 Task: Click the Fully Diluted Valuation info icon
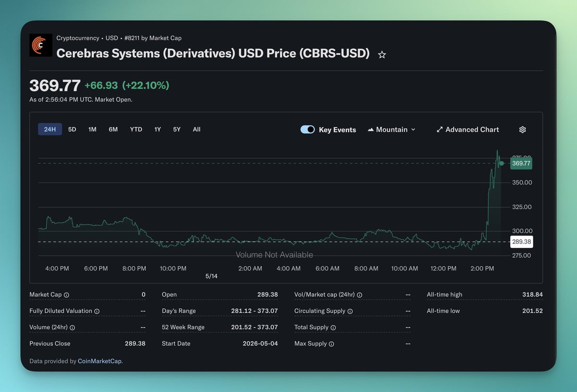(x=97, y=311)
